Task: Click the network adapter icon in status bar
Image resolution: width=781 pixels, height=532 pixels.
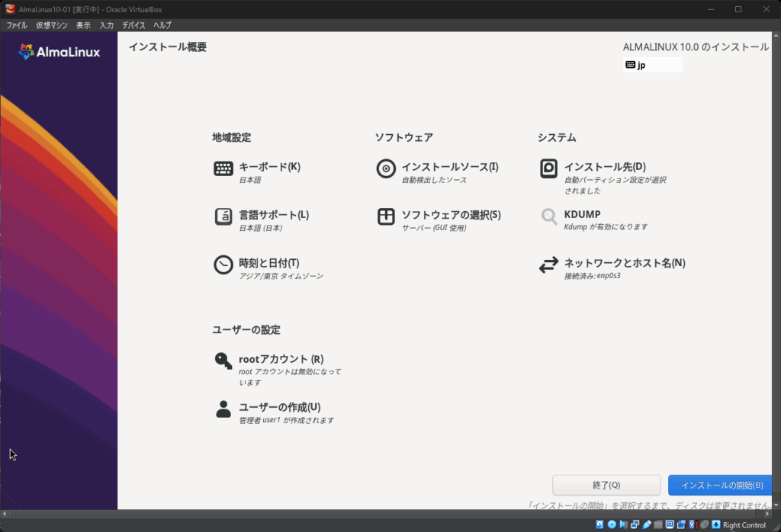Action: pyautogui.click(x=635, y=524)
